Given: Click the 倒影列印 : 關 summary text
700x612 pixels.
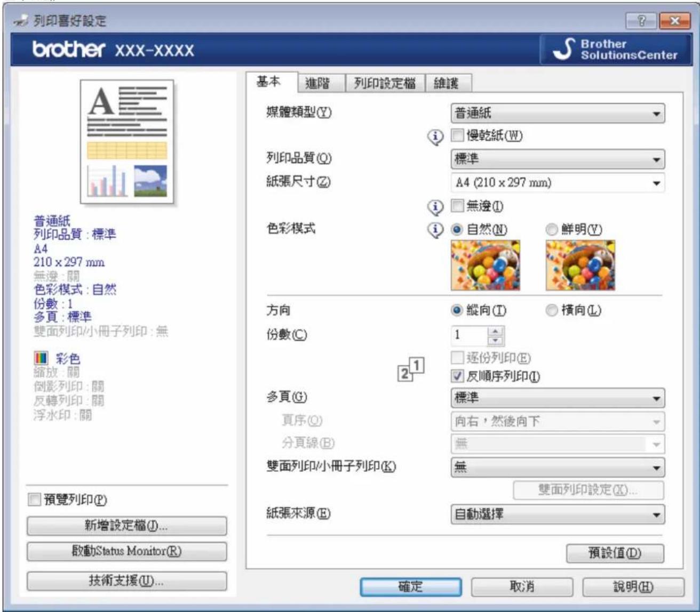Looking at the screenshot, I should click(69, 386).
